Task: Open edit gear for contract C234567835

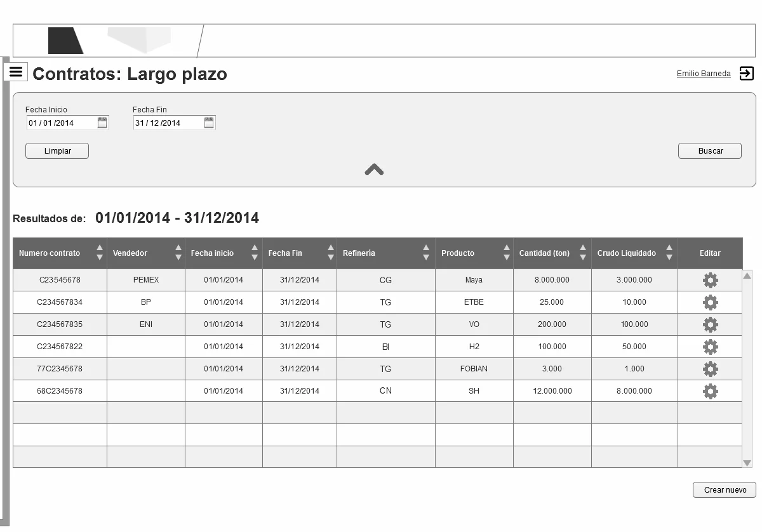Action: click(710, 324)
